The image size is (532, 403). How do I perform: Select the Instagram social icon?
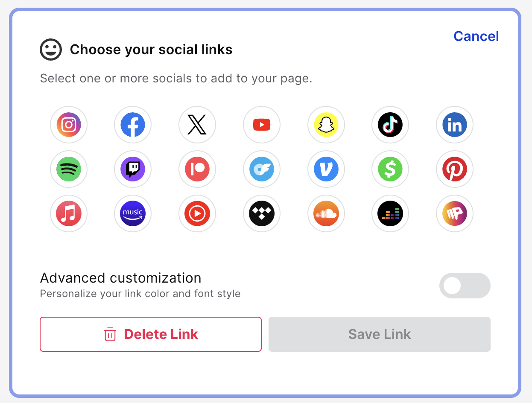click(x=69, y=125)
